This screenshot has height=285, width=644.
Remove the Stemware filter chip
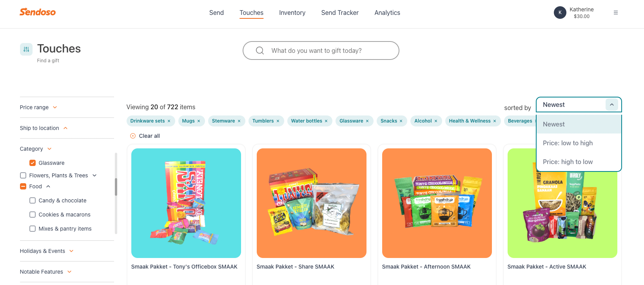click(239, 121)
